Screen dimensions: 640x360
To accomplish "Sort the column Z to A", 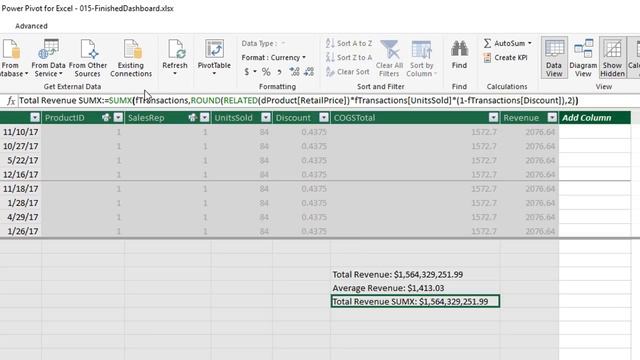I will click(x=349, y=58).
